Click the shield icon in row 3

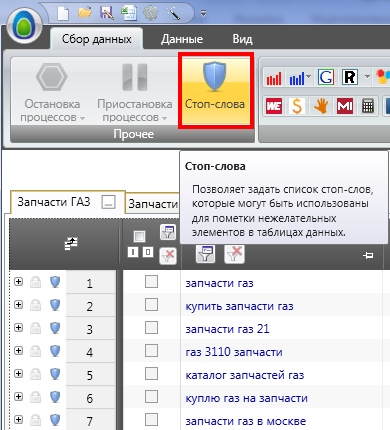55,328
